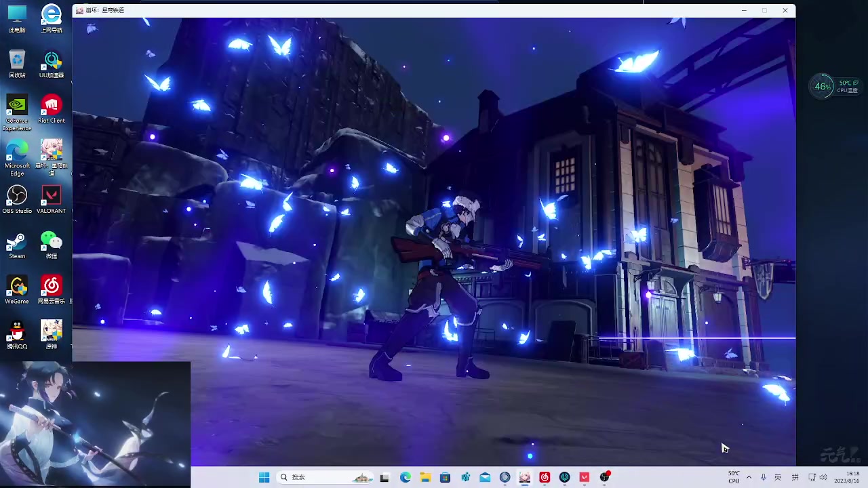The width and height of the screenshot is (868, 488).
Task: Launch GeForce Experience from the desktop
Action: 17,112
